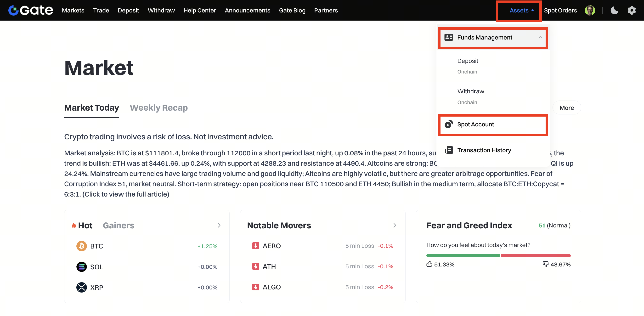Click the Solana SOL coin icon
Screen dimensions: 644x316
click(x=81, y=267)
